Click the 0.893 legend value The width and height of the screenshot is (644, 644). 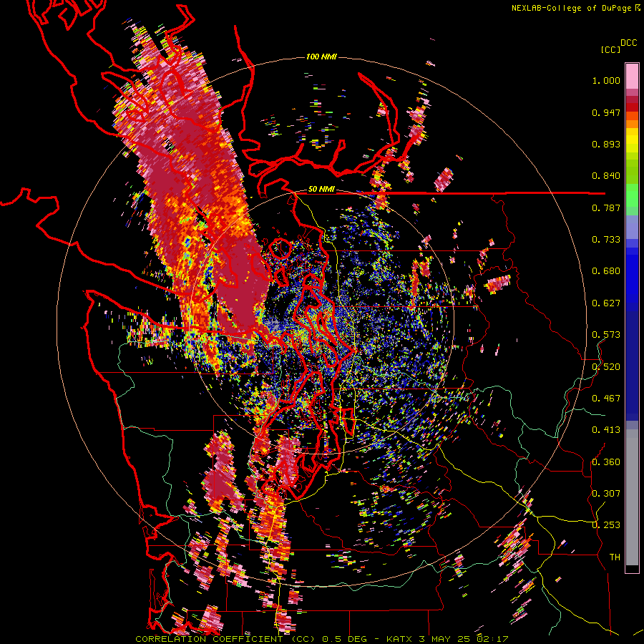click(x=606, y=144)
